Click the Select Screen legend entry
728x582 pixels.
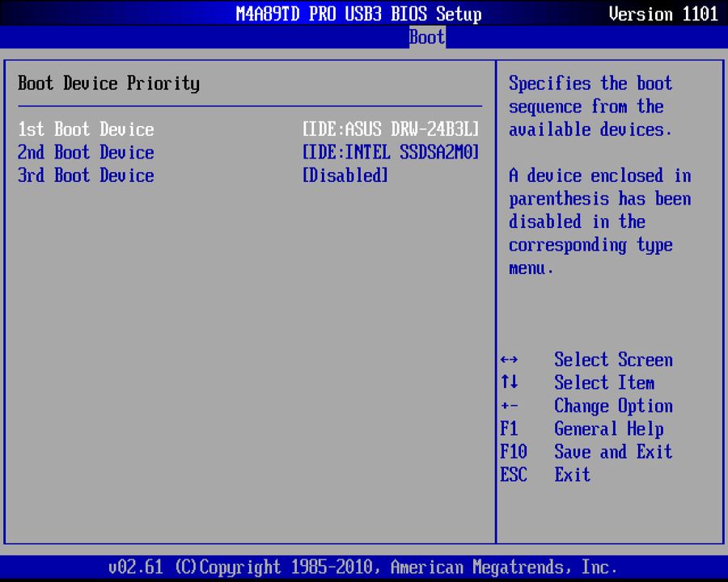tap(613, 360)
